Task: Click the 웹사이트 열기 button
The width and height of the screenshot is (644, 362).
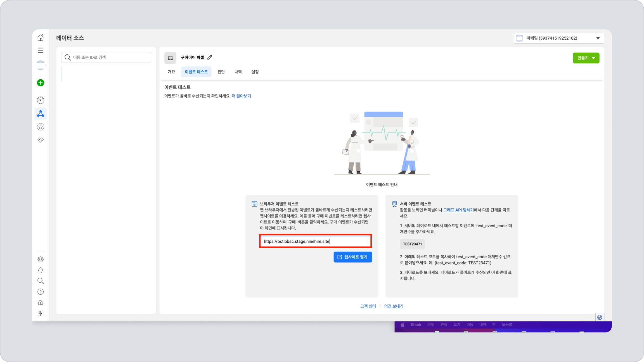Action: (352, 257)
